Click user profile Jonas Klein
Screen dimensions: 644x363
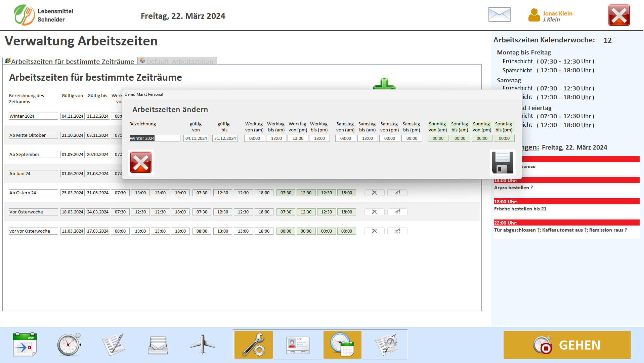click(x=551, y=16)
